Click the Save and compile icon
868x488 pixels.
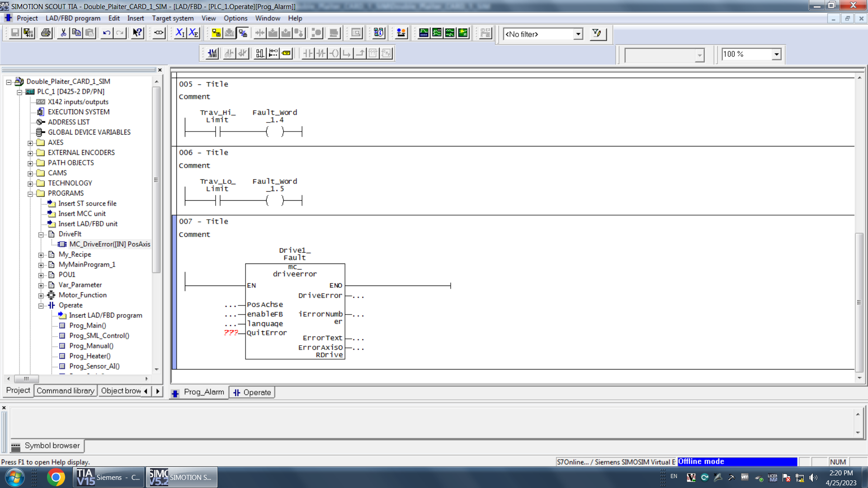pyautogui.click(x=28, y=33)
